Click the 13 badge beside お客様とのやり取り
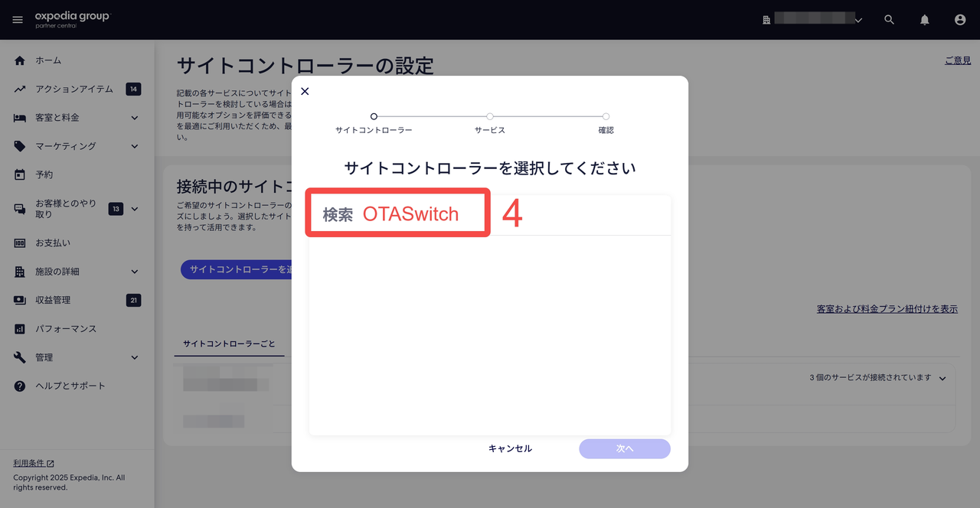This screenshot has height=508, width=980. pyautogui.click(x=116, y=209)
